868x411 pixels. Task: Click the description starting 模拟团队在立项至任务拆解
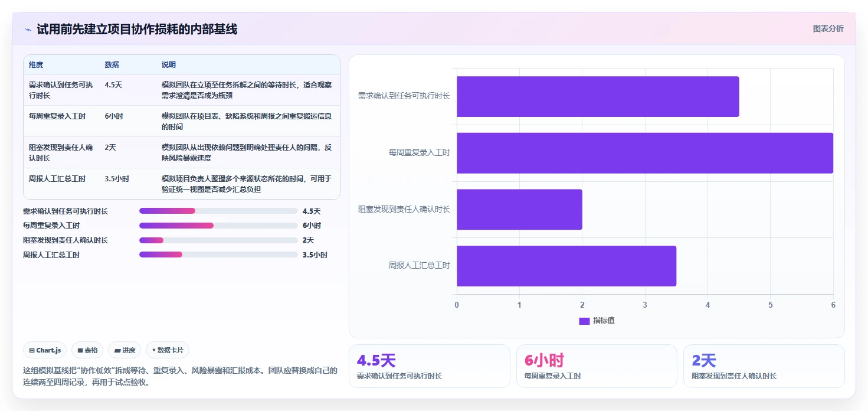click(x=248, y=90)
